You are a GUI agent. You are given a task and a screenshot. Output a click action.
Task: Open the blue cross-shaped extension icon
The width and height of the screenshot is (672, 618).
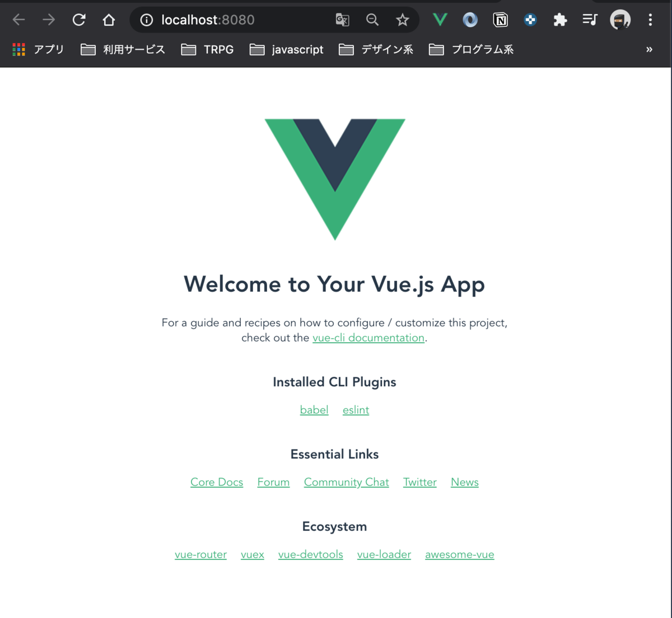tap(530, 20)
